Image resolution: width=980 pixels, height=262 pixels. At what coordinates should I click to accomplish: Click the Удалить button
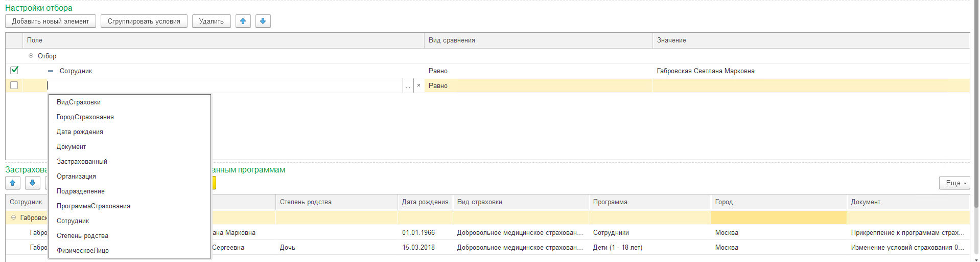click(211, 21)
